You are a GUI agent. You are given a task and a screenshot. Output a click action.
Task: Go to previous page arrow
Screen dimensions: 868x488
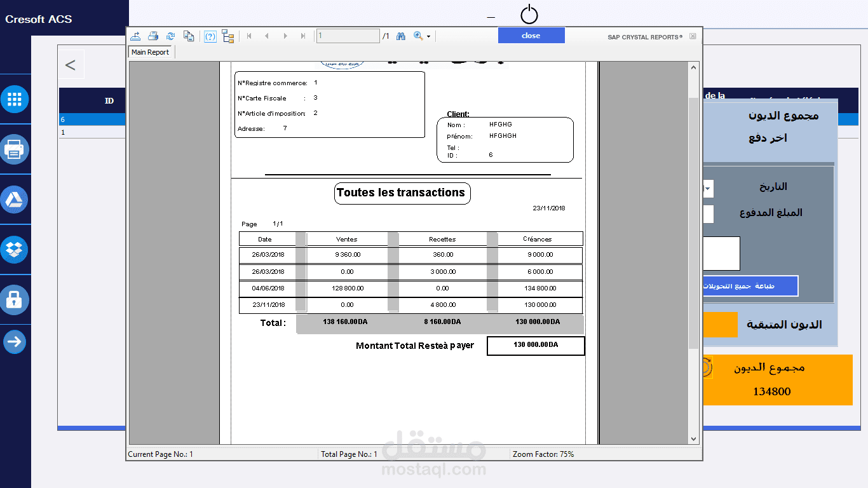coord(267,36)
